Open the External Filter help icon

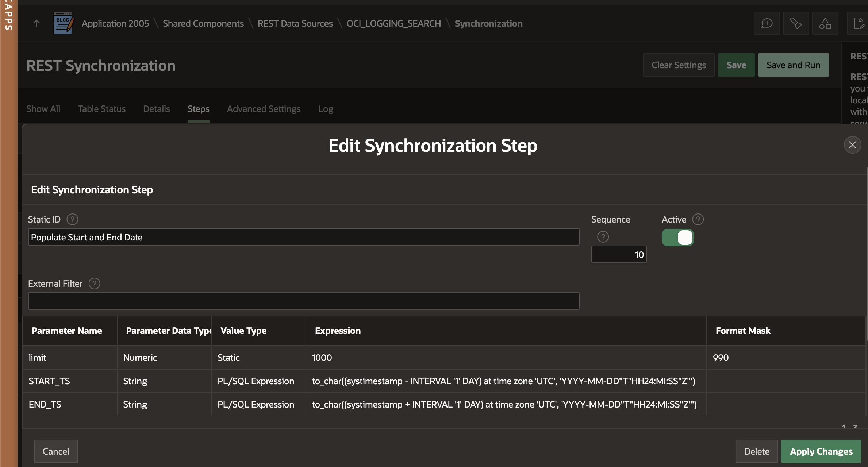[x=94, y=283]
